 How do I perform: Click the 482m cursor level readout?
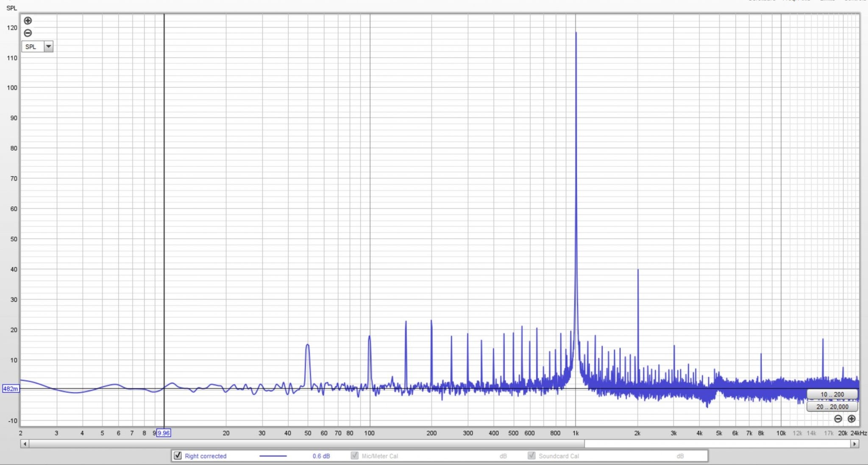[11, 389]
